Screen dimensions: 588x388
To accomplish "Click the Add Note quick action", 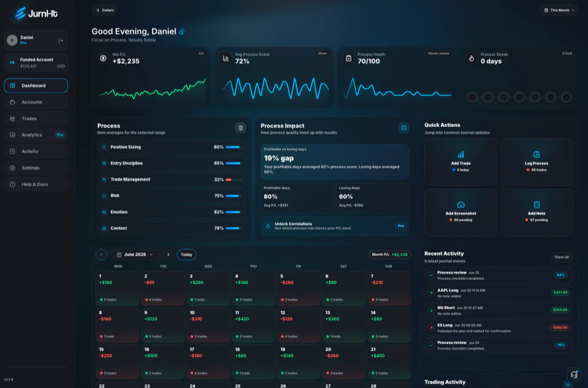I will point(537,212).
